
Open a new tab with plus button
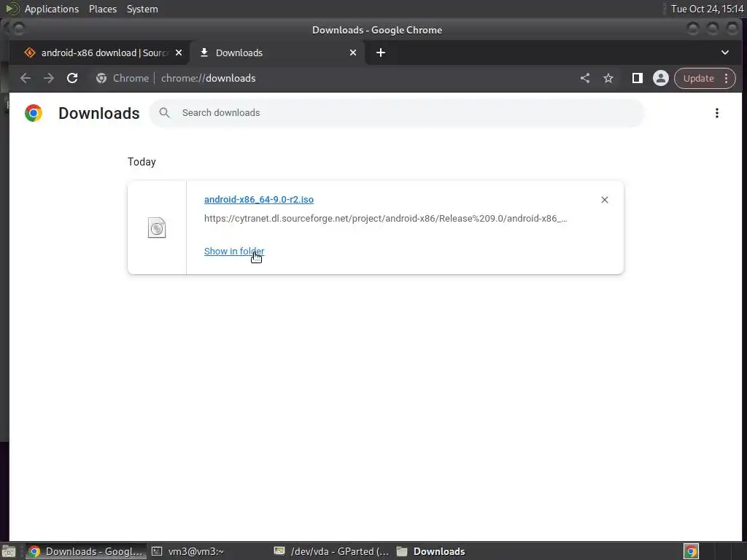pyautogui.click(x=380, y=52)
